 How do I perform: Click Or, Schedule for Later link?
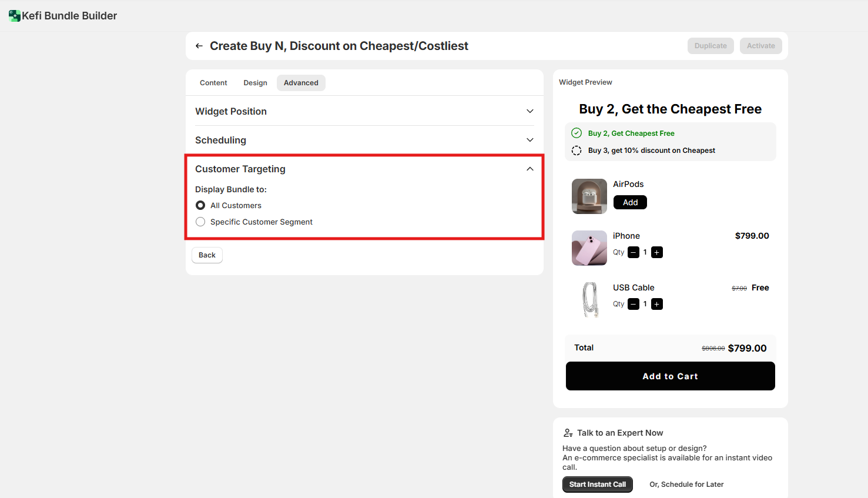[686, 484]
